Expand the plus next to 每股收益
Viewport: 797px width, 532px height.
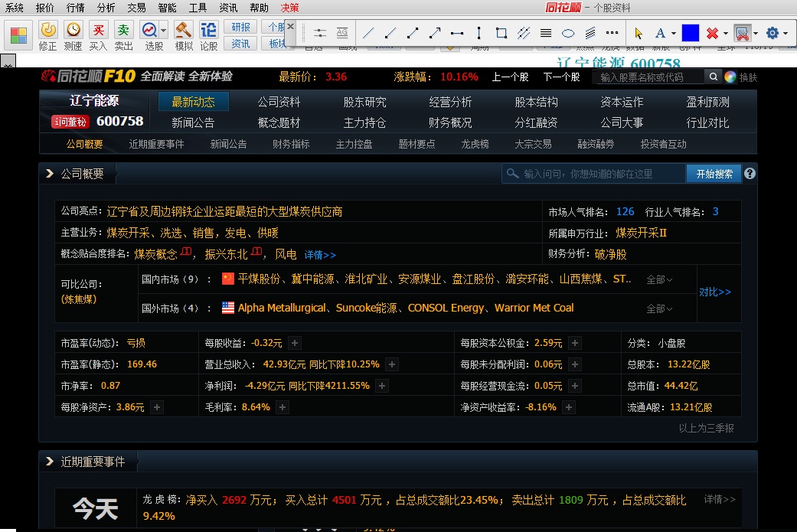coord(294,343)
